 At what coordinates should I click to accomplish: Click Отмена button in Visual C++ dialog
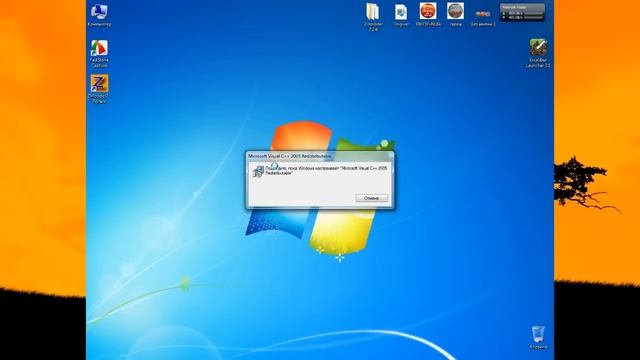tap(371, 198)
